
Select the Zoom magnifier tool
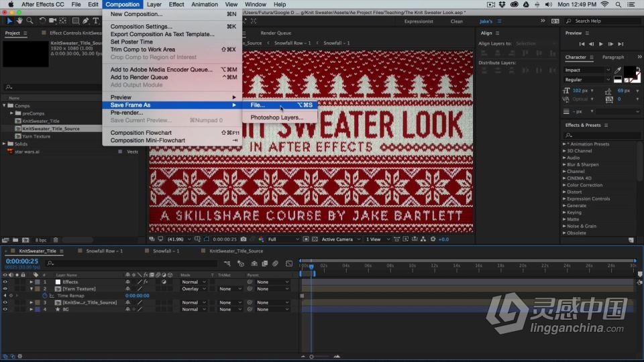30,21
